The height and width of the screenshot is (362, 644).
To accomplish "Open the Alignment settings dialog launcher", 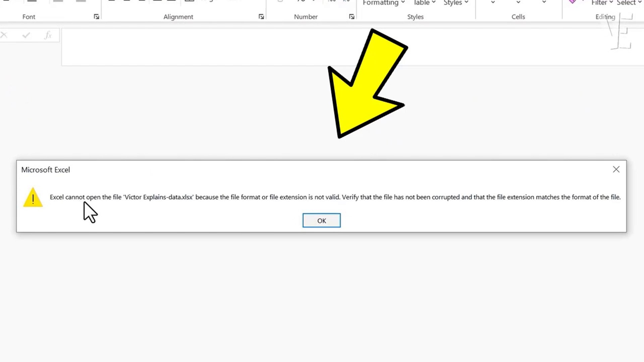I will click(x=261, y=17).
